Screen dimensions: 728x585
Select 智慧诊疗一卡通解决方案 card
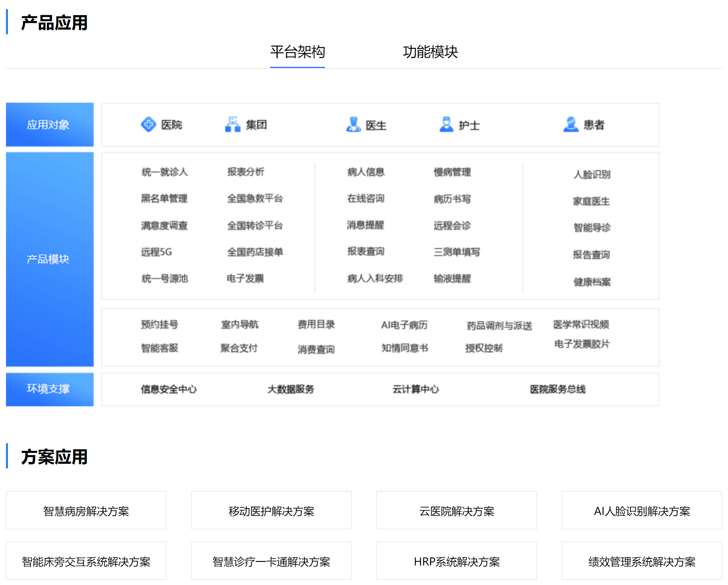coord(271,561)
